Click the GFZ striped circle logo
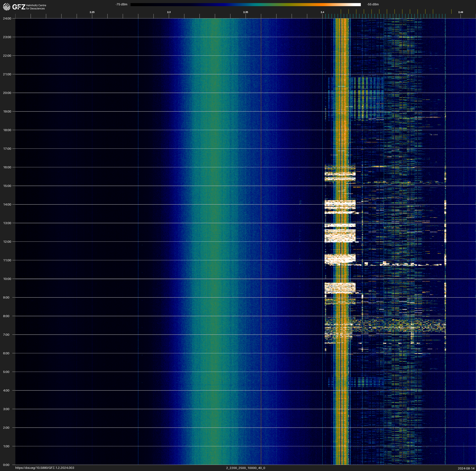Viewport: 476px width, 471px height. pyautogui.click(x=7, y=7)
